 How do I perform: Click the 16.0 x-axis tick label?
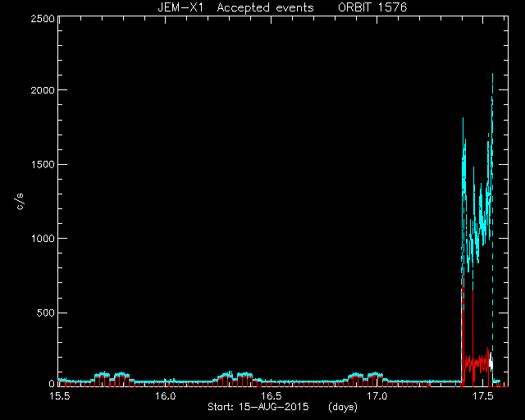click(x=166, y=396)
